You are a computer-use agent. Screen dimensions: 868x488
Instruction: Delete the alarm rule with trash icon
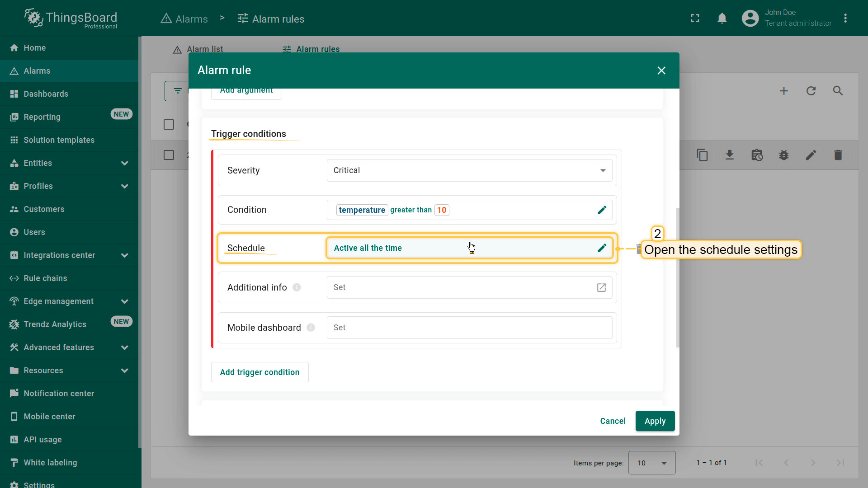838,155
